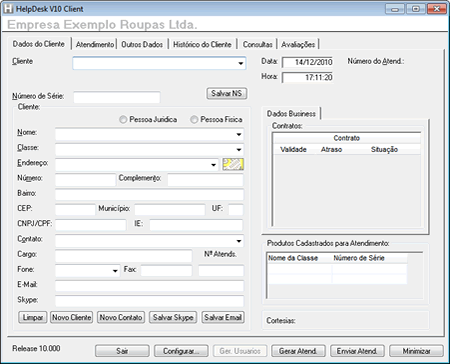Open the Nome dropdown list
The image size is (450, 364).
[239, 134]
